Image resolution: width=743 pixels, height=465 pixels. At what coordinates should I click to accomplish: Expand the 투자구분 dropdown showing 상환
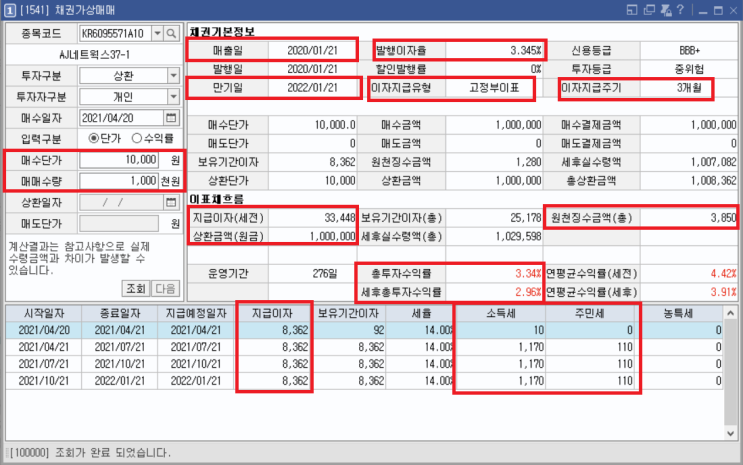[x=173, y=75]
